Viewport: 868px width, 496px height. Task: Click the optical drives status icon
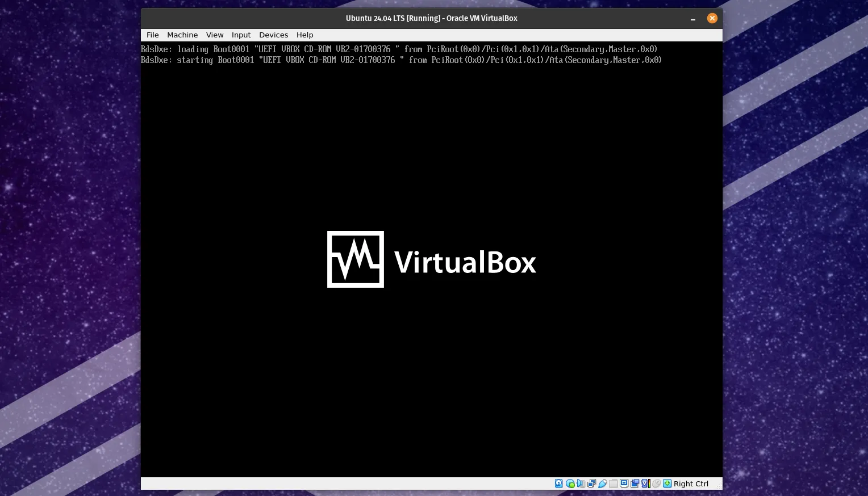(x=570, y=483)
